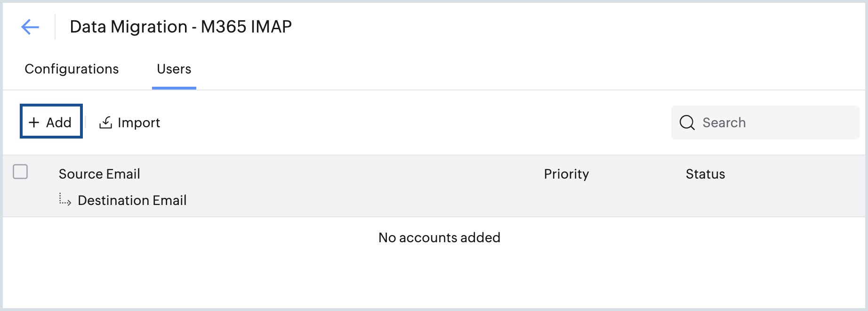Click the blue underline beneath Users tab
Image resolution: width=868 pixels, height=311 pixels.
click(x=174, y=88)
